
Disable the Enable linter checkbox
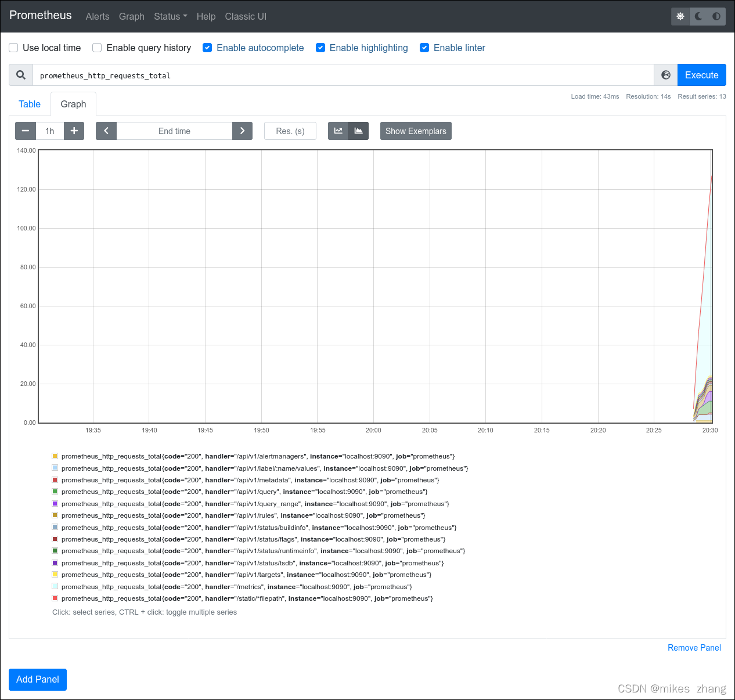point(424,48)
